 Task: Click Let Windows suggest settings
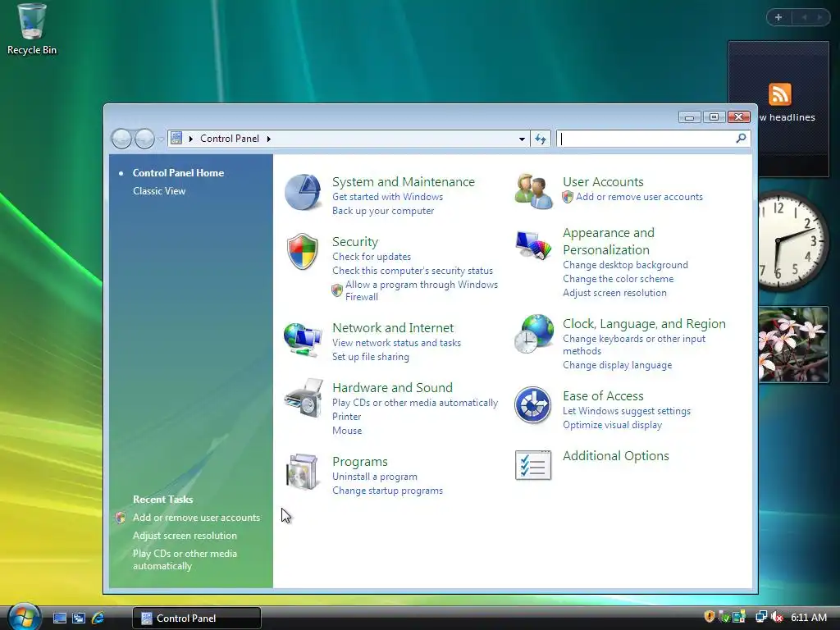[626, 411]
